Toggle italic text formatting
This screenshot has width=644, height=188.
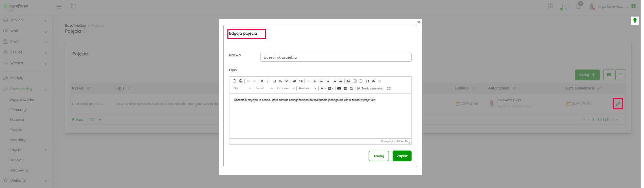(268, 81)
